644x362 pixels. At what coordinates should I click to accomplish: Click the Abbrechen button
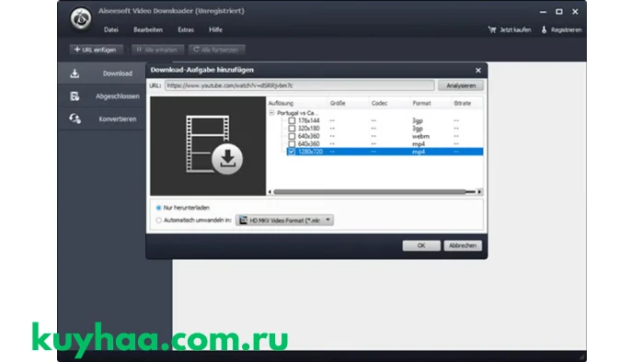click(x=463, y=245)
